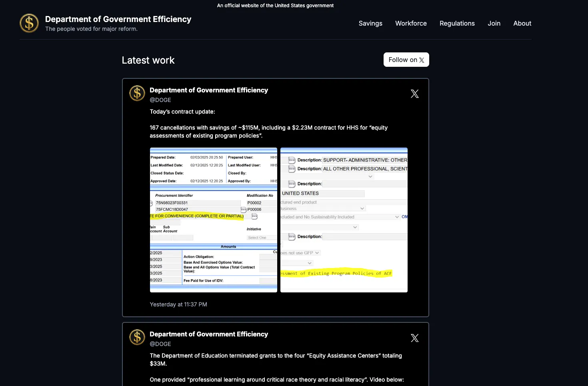Click the DOGE dollar-sign logo in the header
The height and width of the screenshot is (386, 588).
pos(29,23)
